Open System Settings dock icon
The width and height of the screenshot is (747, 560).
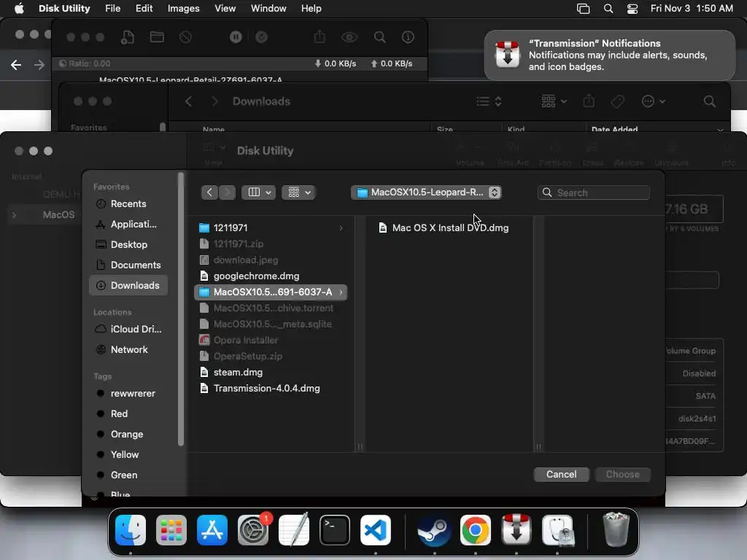coord(253,529)
